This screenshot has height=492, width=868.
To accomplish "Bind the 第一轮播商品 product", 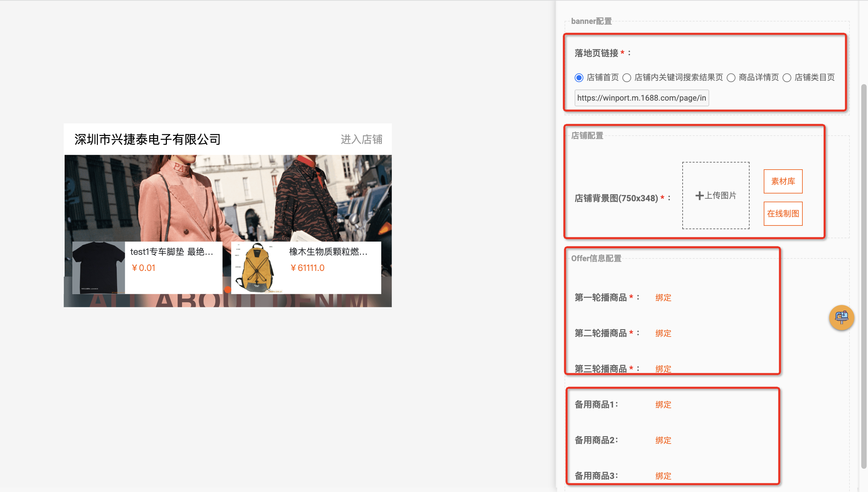I will (663, 298).
